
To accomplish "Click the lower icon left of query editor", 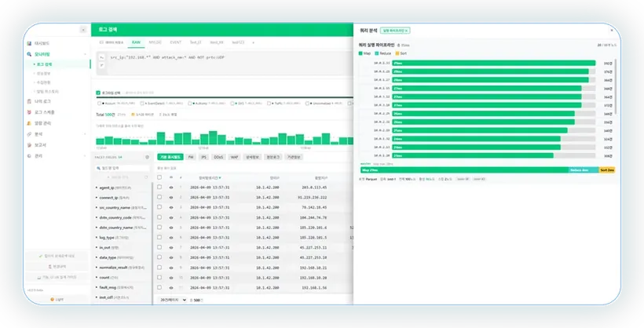I will tap(102, 65).
